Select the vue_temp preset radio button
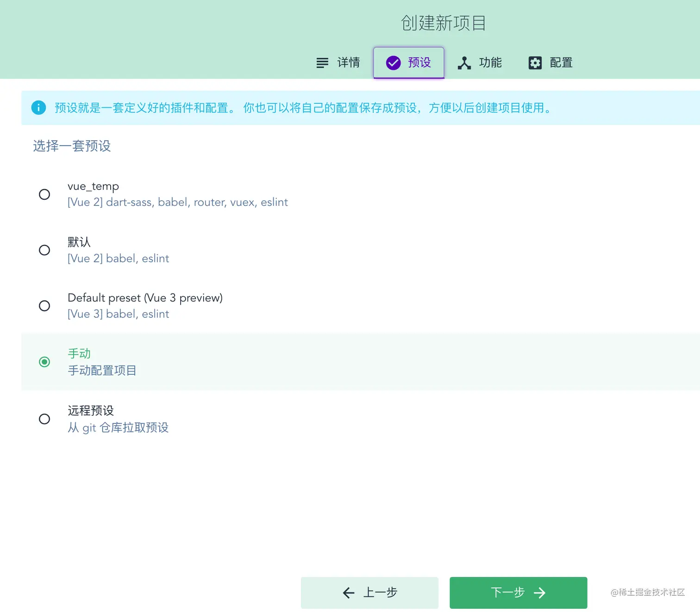This screenshot has height=612, width=700. [x=44, y=194]
